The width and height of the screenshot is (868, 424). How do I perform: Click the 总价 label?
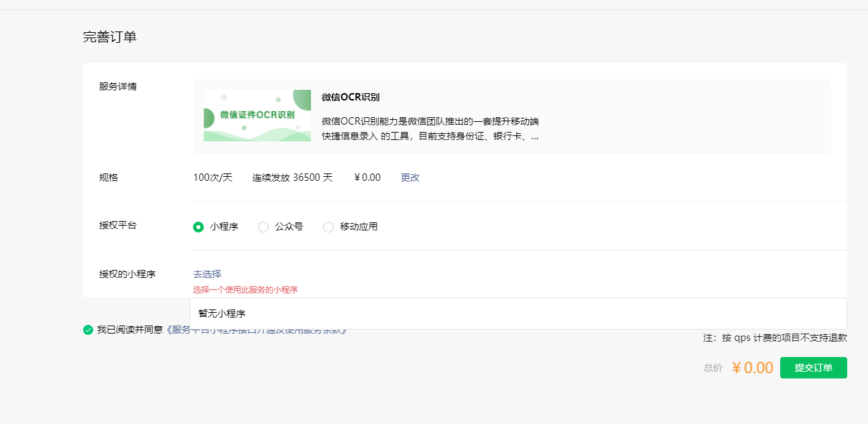[713, 368]
